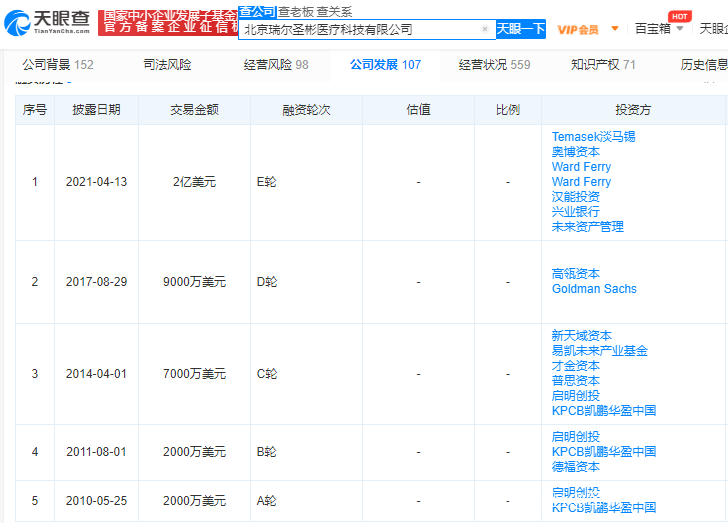Open 启明创投 in the B轮 row
The height and width of the screenshot is (523, 728).
pyautogui.click(x=576, y=437)
